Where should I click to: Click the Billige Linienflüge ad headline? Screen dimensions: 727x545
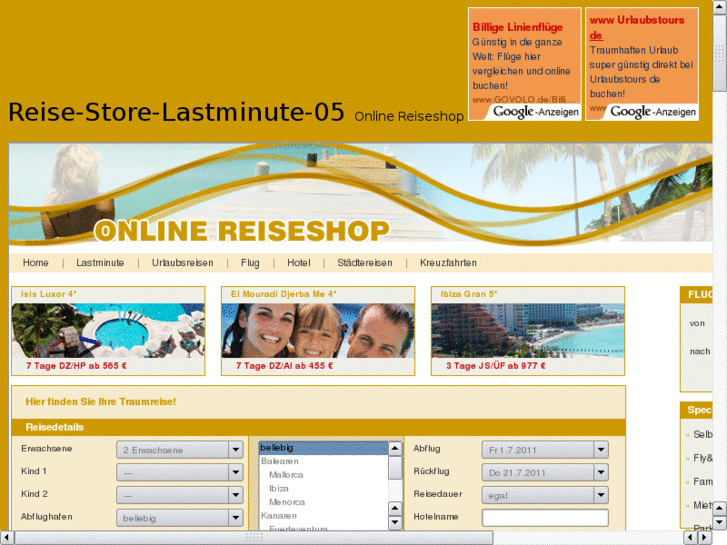pyautogui.click(x=517, y=27)
